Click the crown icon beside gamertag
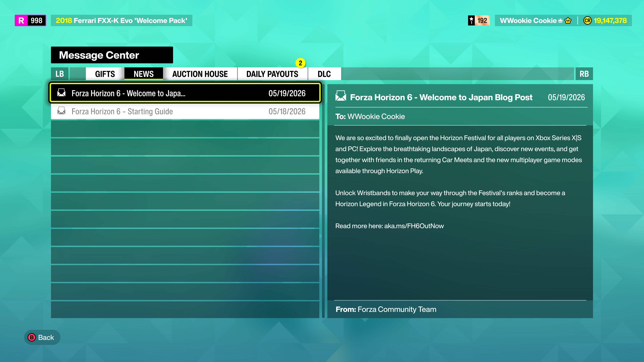The image size is (644, 362). coord(560,20)
